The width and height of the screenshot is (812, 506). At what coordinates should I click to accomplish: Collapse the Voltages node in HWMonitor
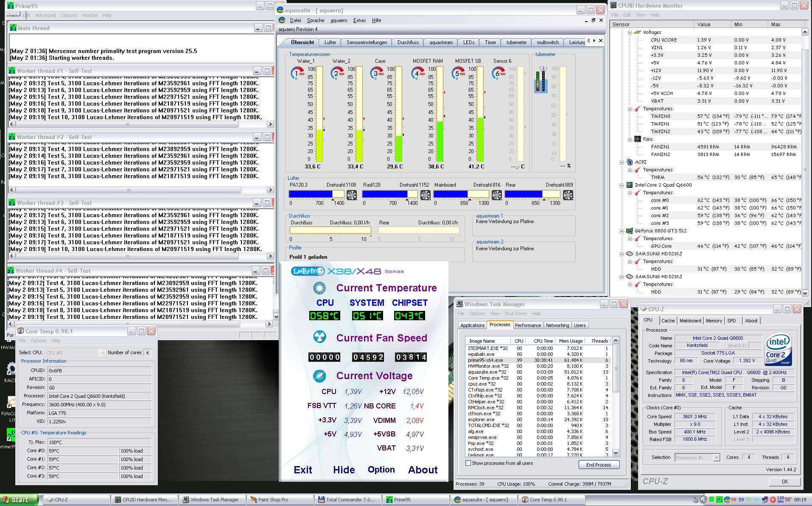point(630,32)
